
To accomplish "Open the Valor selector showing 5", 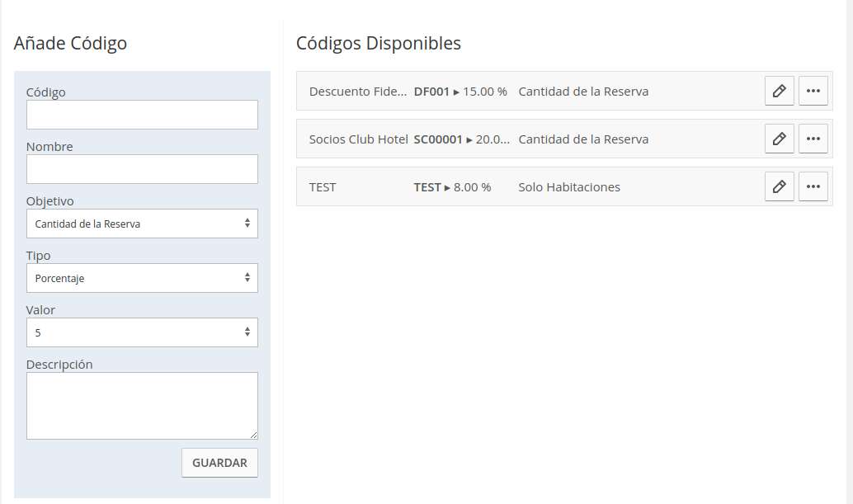I will coord(142,332).
